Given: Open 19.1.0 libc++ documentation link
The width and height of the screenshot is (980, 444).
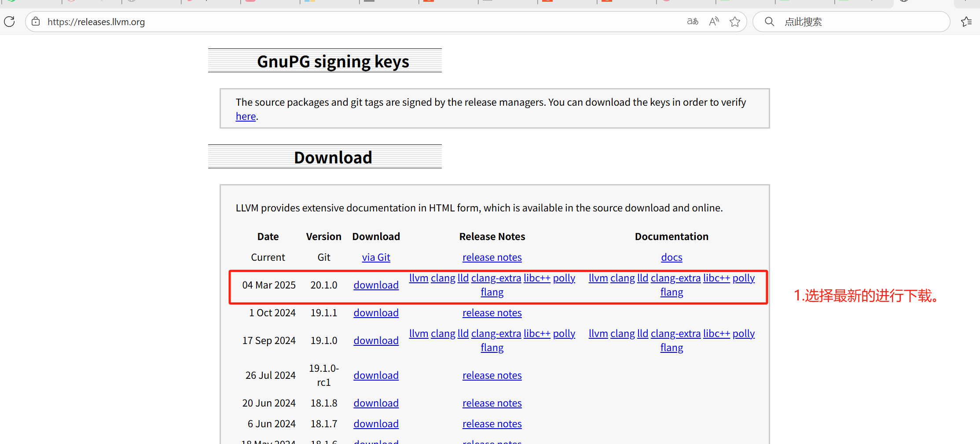Looking at the screenshot, I should point(716,333).
